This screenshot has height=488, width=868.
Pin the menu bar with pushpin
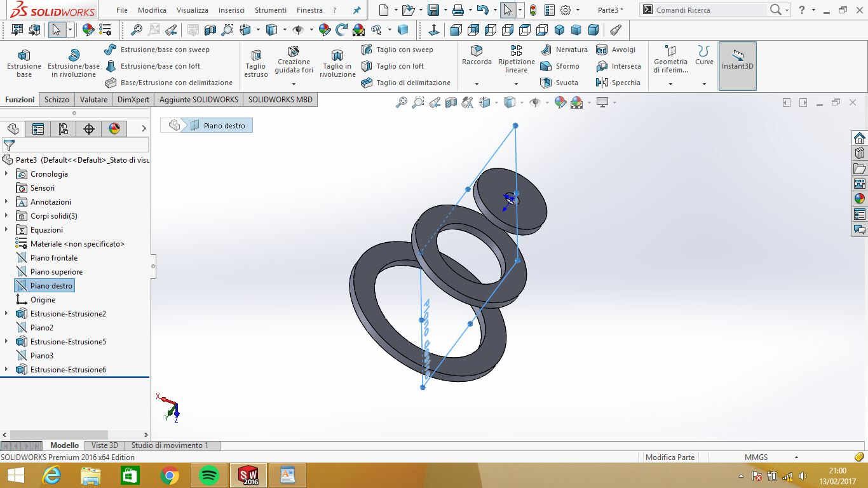point(356,10)
